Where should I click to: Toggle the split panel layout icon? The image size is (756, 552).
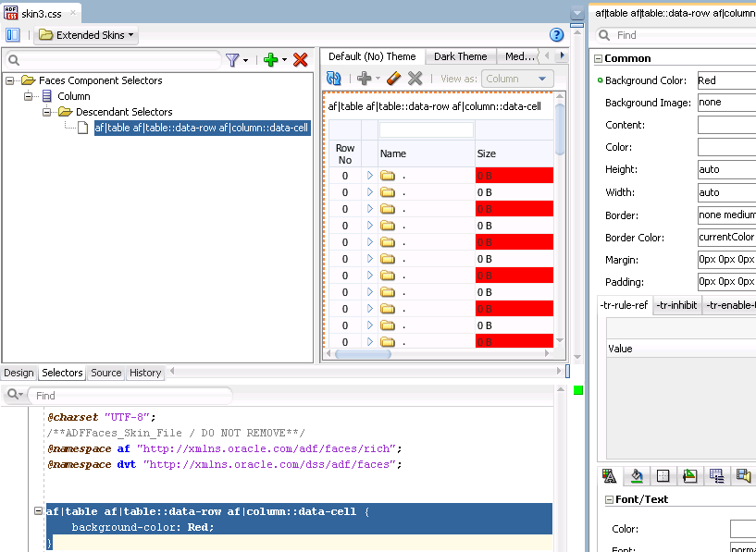click(x=13, y=35)
